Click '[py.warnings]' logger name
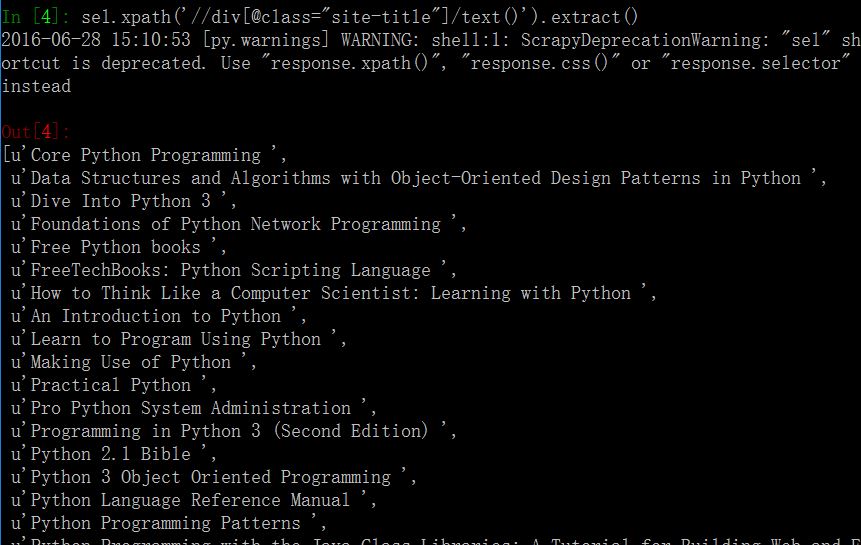 (266, 40)
